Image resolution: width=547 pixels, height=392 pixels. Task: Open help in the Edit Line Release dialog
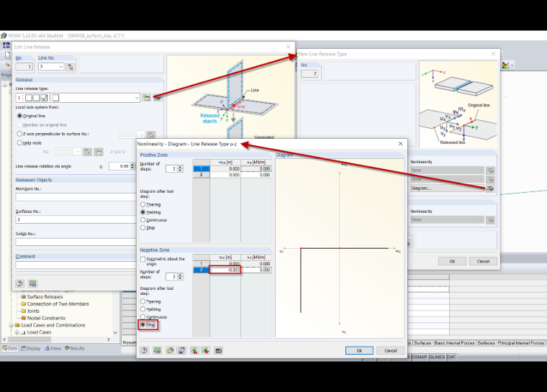click(20, 283)
